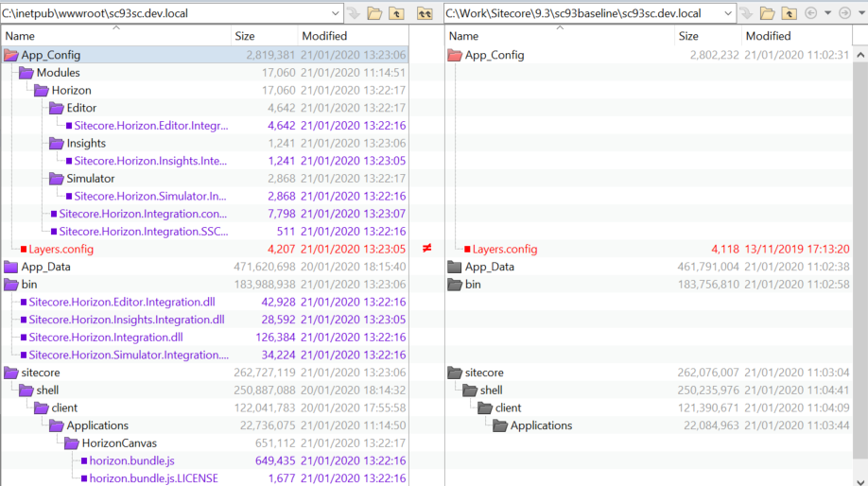Screen dimensions: 868x486
Task: Click the Horizon folder icon
Action: click(x=42, y=90)
